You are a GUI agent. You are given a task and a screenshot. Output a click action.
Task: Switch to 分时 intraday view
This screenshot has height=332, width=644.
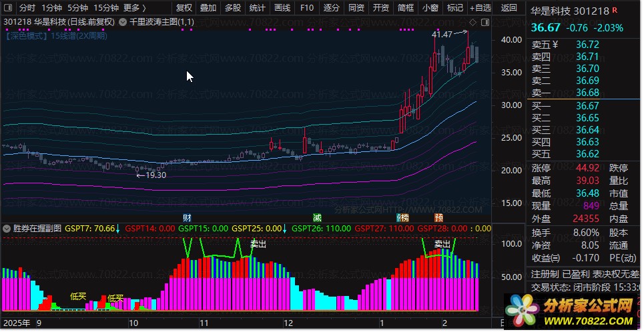pyautogui.click(x=27, y=8)
